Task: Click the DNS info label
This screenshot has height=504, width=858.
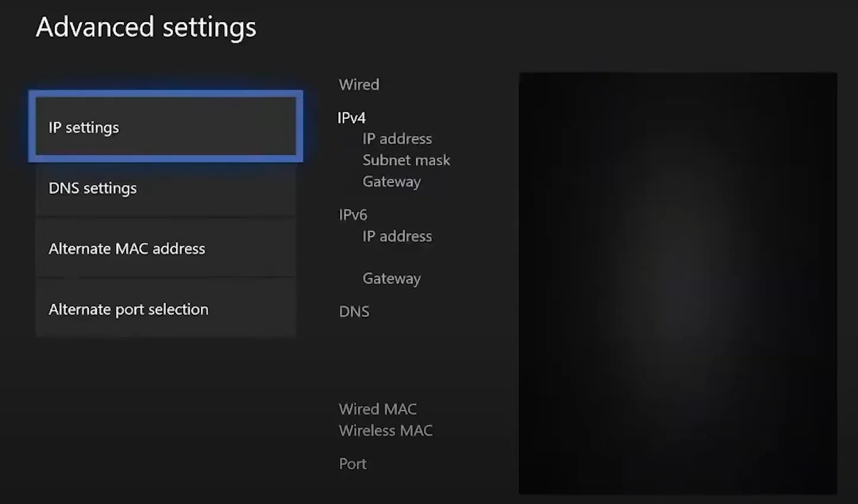Action: click(x=354, y=312)
